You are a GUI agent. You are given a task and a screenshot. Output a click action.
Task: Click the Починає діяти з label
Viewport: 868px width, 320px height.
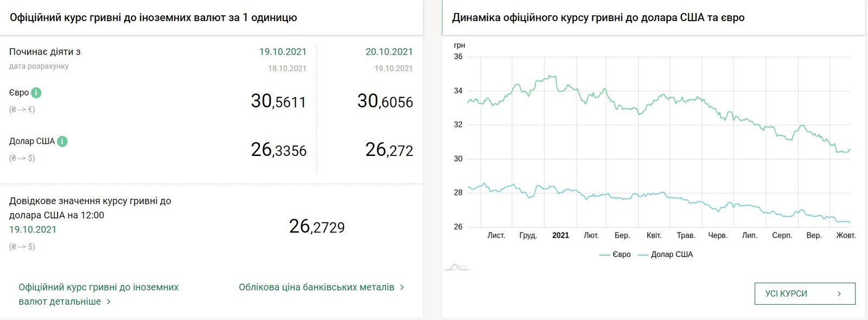tap(45, 52)
